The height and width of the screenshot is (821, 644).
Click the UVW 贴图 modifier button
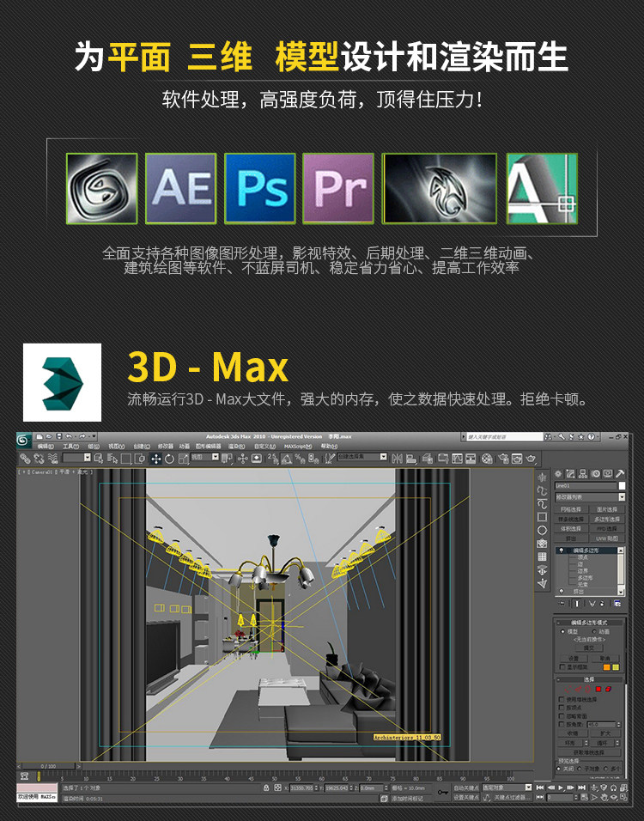(607, 538)
